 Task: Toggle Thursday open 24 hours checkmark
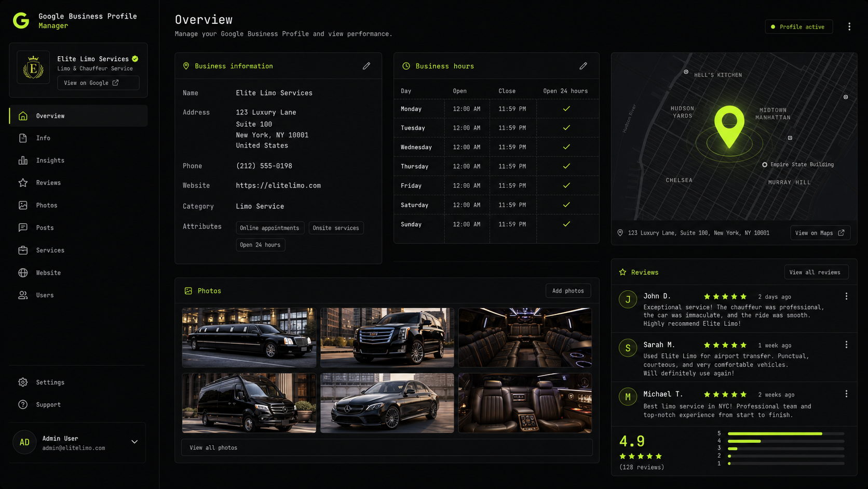[x=566, y=166]
